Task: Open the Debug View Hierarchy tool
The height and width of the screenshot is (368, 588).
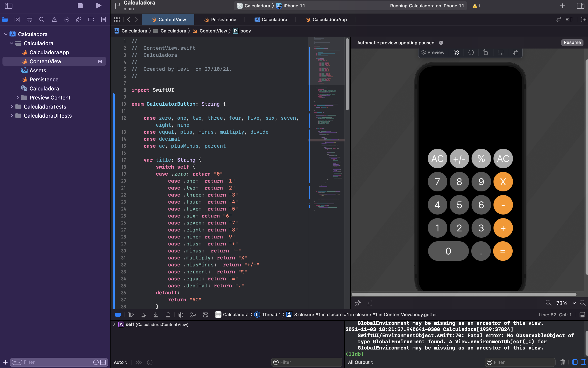Action: [181, 315]
